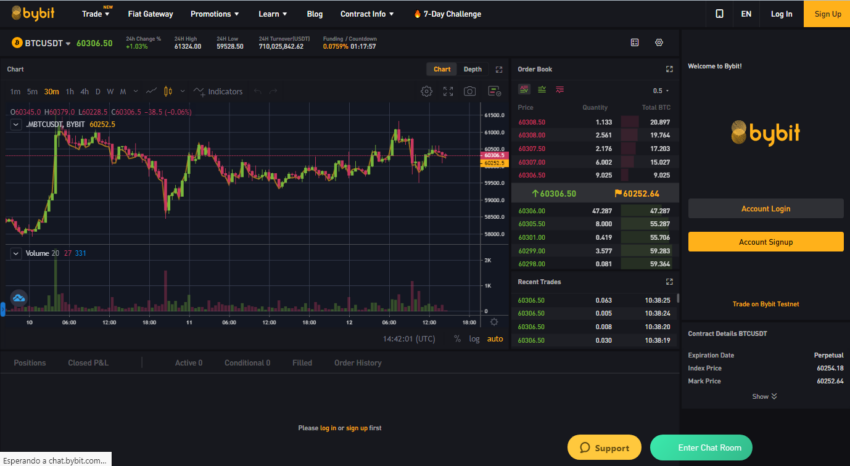Open more time intervals dropdown arrow
Image resolution: width=850 pixels, height=466 pixels.
[x=136, y=92]
